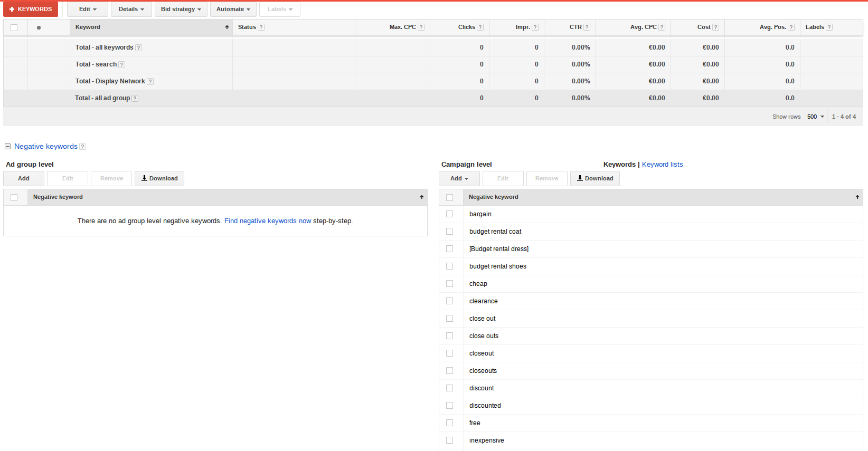Open help for Total - all ad group

135,99
